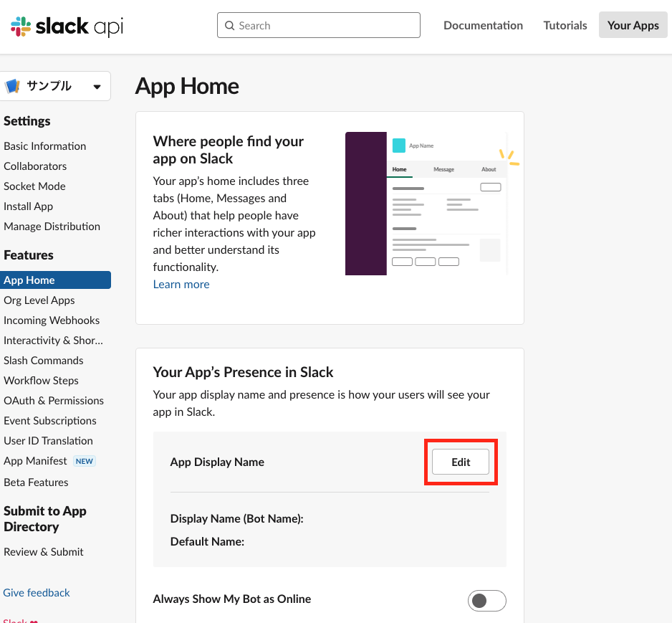Open Review & Submit page
The image size is (672, 623).
point(44,552)
